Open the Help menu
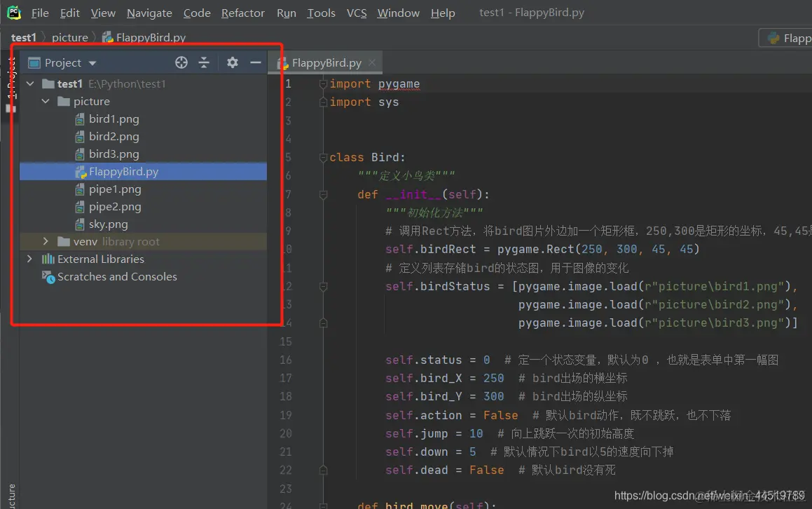Image resolution: width=812 pixels, height=509 pixels. [443, 13]
